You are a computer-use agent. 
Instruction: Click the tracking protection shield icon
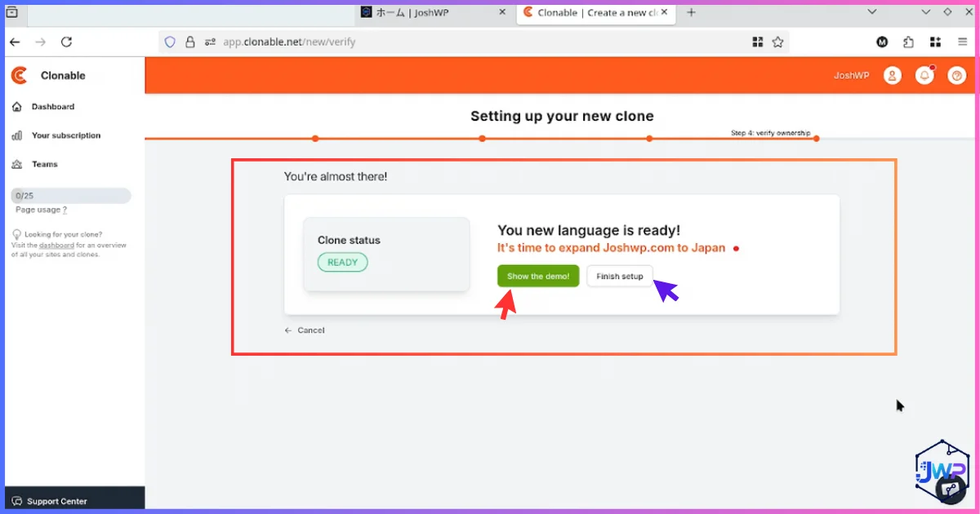(170, 42)
